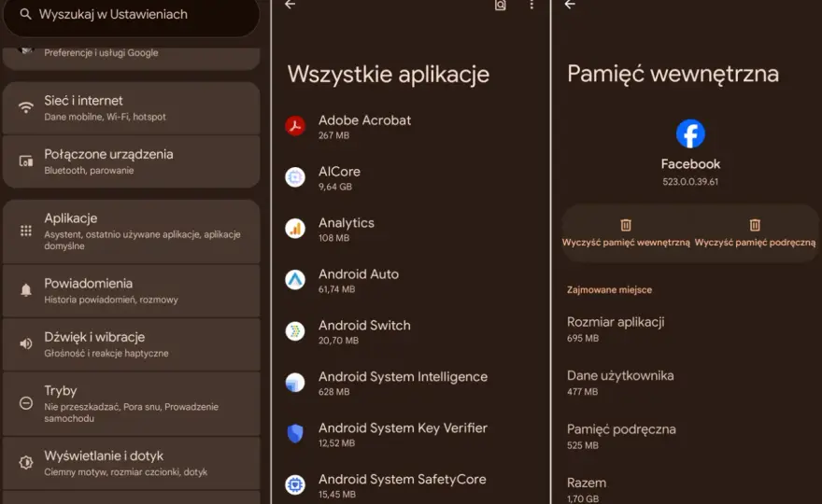
Task: Open Preferencje i usługi Google entry
Action: click(131, 58)
